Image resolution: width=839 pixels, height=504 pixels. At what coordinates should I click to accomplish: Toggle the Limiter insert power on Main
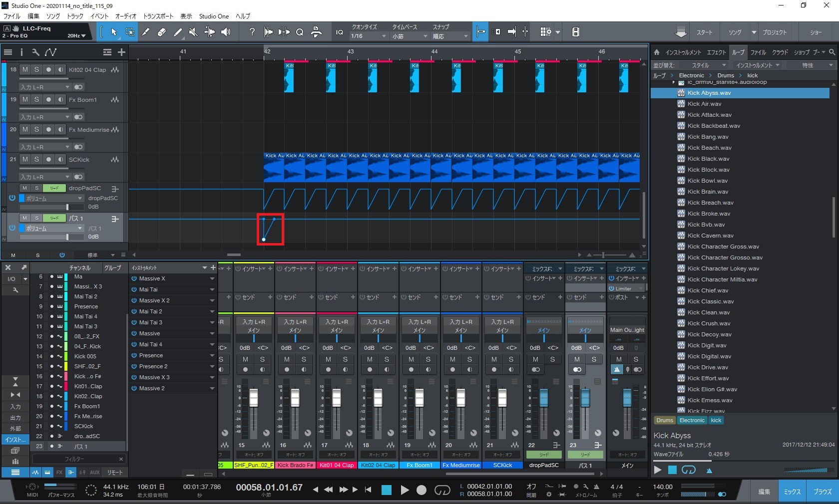(x=611, y=288)
